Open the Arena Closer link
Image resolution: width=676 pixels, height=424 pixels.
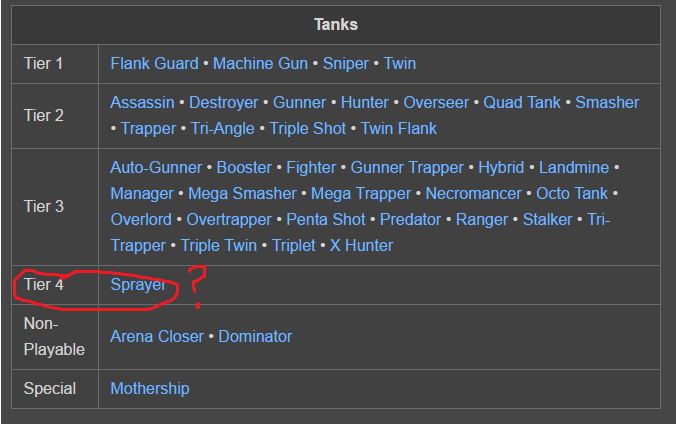pyautogui.click(x=157, y=337)
